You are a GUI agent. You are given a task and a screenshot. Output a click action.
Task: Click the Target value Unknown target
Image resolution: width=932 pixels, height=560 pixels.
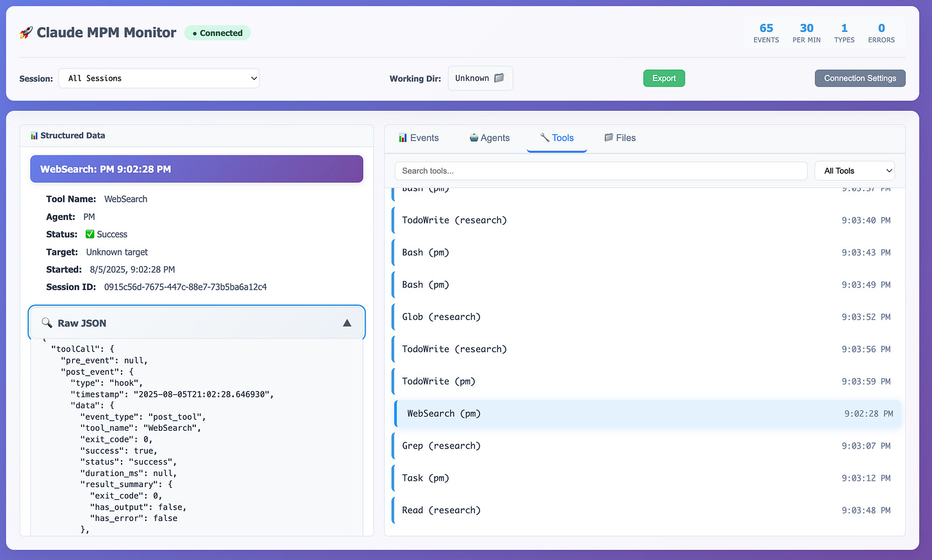pos(117,252)
